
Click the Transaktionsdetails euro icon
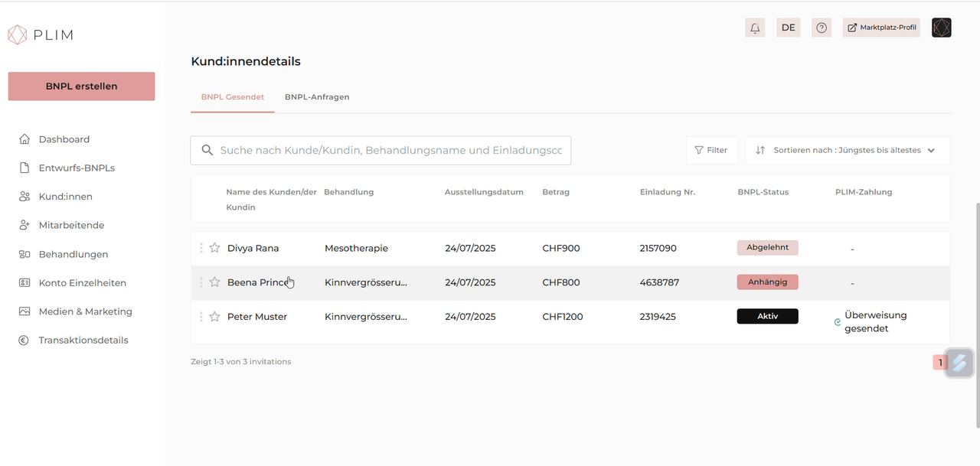(x=24, y=340)
